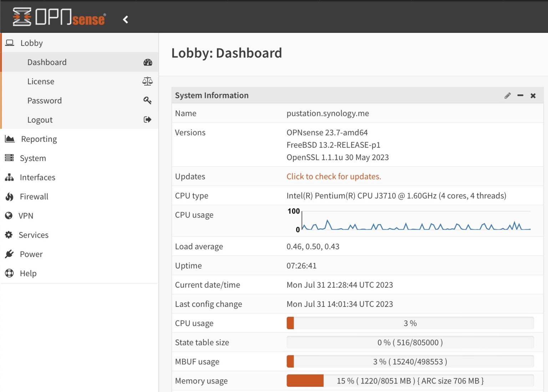Select Dashboard under Lobby
Screen dimensions: 548x392
click(47, 62)
